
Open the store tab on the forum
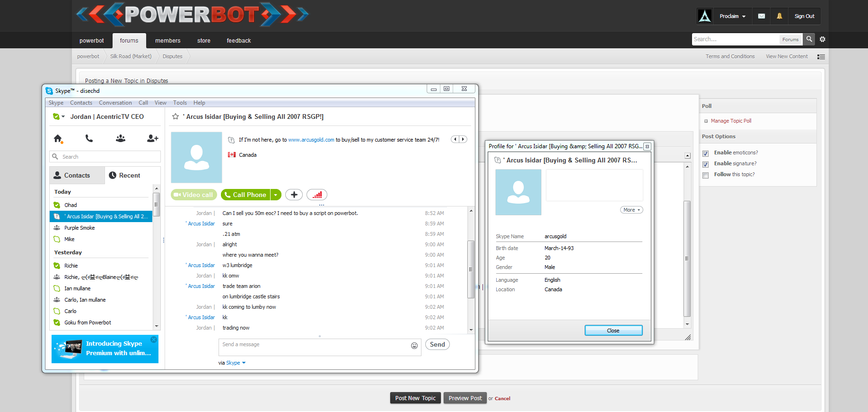click(x=204, y=41)
